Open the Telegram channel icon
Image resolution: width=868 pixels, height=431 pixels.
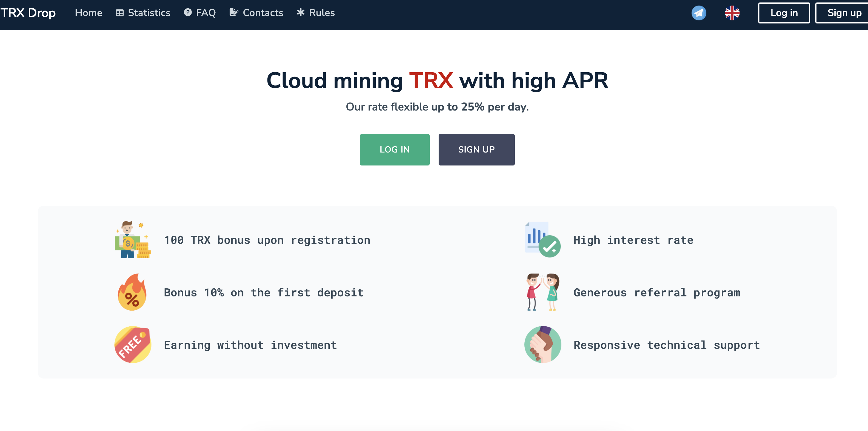point(699,13)
